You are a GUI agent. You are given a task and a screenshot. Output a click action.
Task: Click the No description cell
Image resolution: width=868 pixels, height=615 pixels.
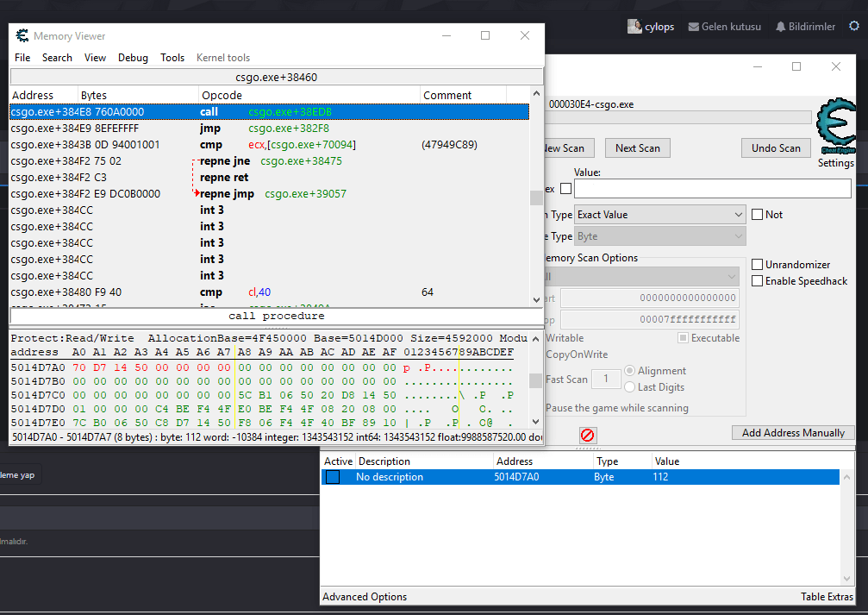(x=389, y=477)
